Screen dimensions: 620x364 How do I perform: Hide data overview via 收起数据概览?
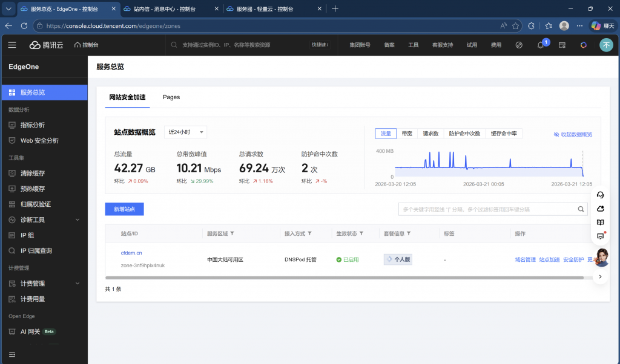coord(573,134)
